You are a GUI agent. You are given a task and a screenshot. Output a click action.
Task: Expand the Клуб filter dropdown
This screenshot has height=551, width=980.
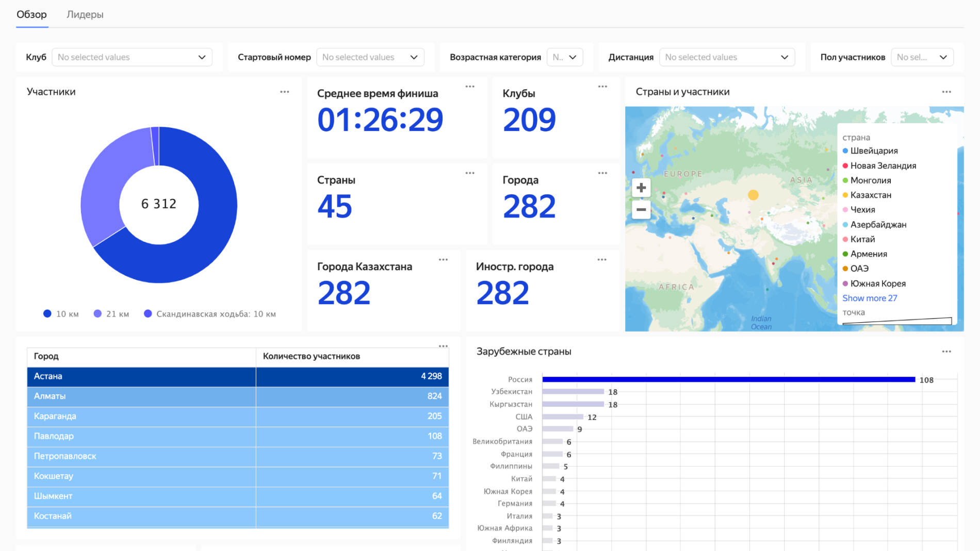click(132, 57)
